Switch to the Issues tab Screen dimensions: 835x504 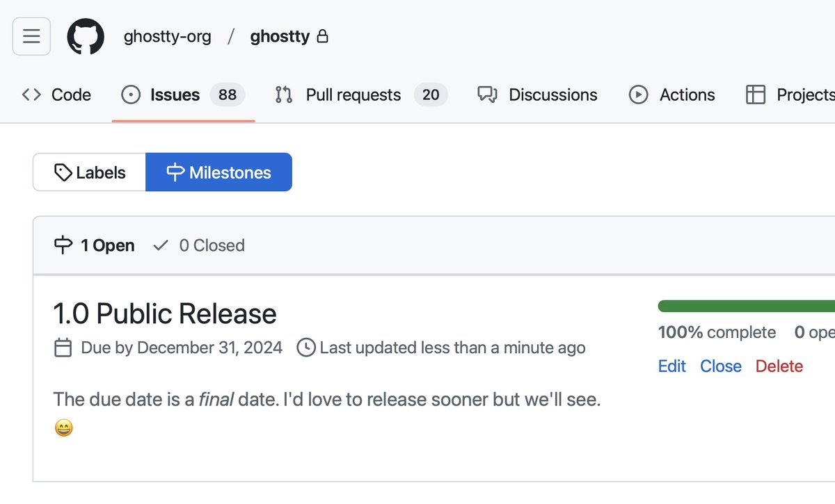tap(183, 95)
